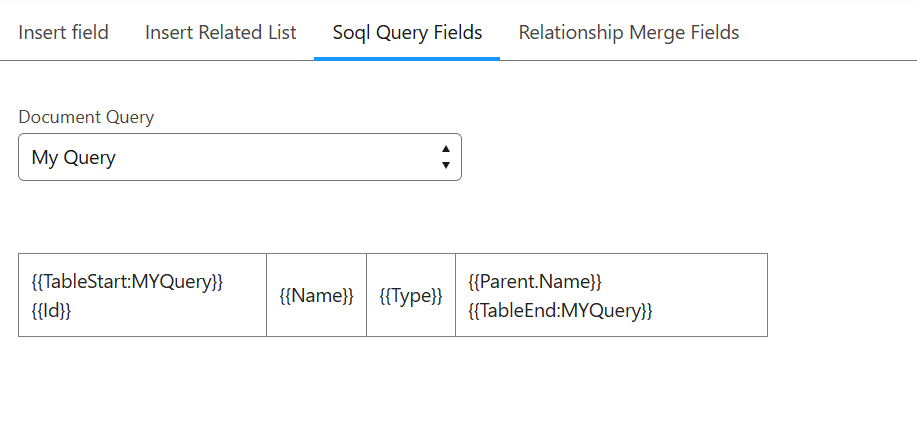The height and width of the screenshot is (421, 917).
Task: Click the {{TableEnd:MYQuery}} merge tag
Action: pos(560,310)
